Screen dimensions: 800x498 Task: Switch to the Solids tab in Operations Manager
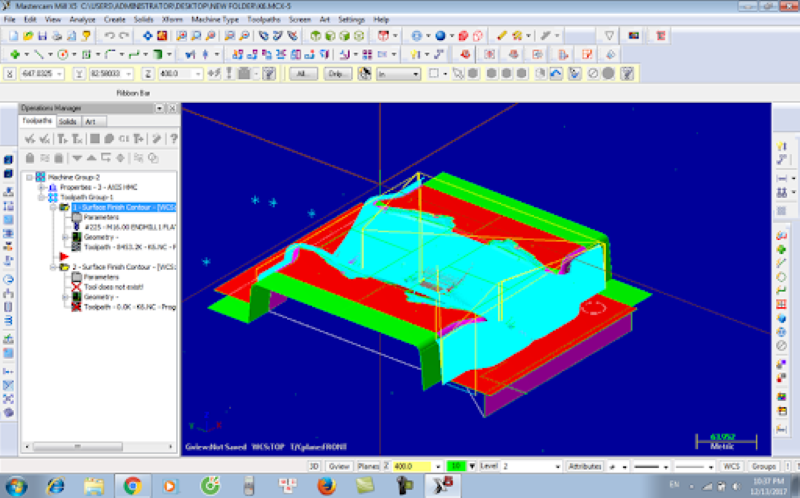(67, 121)
